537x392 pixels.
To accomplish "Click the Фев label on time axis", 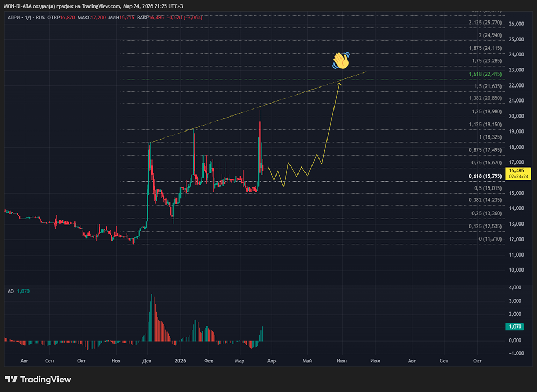I will [208, 361].
